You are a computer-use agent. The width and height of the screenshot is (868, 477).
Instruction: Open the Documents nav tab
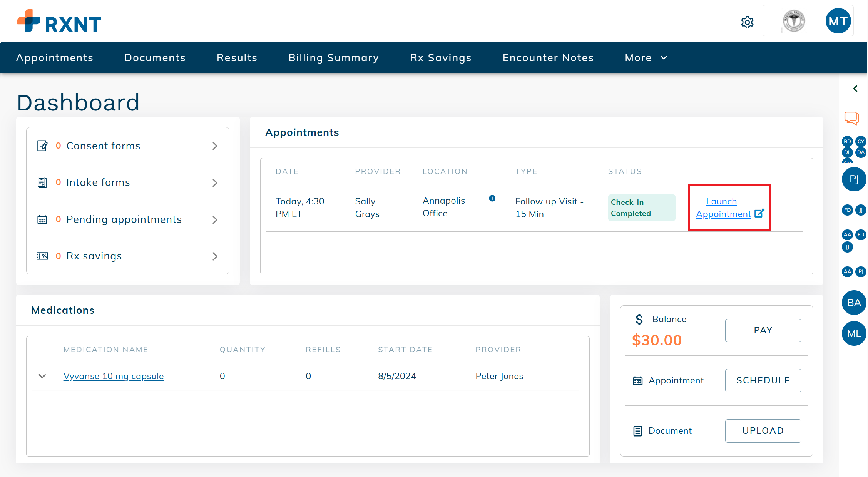pyautogui.click(x=155, y=58)
